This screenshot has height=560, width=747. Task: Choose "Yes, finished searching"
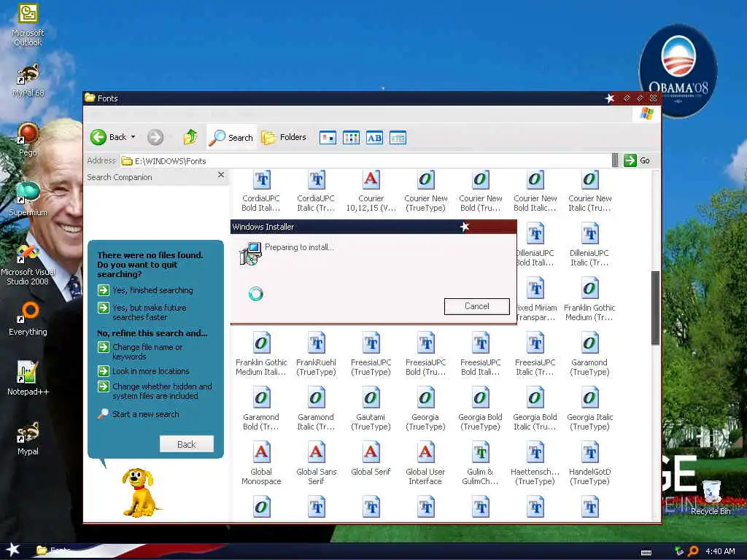[x=145, y=290]
